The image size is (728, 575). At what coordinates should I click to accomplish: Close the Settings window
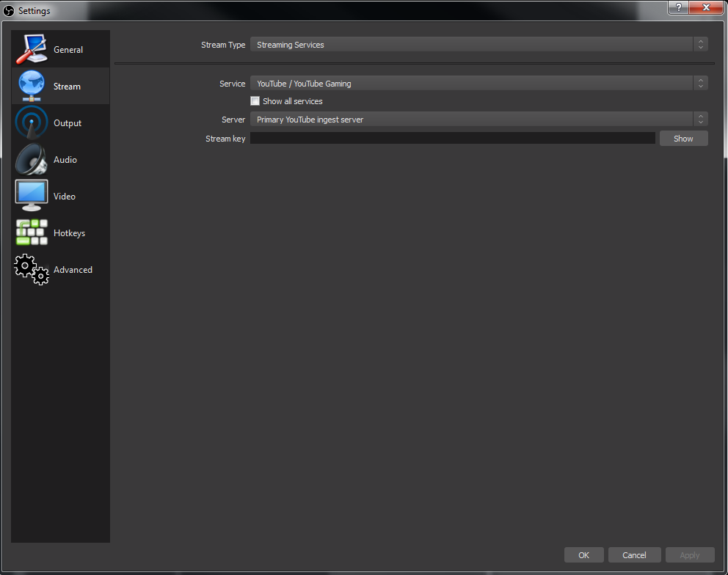706,7
